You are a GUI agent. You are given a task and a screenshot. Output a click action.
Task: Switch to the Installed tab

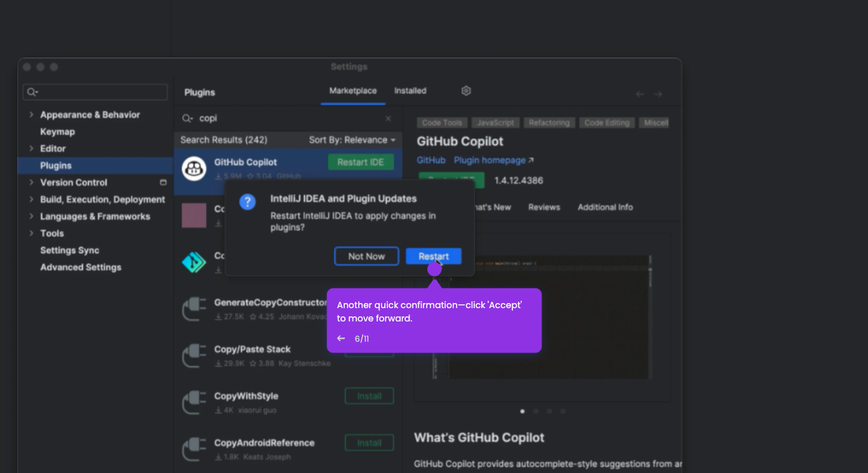[410, 91]
